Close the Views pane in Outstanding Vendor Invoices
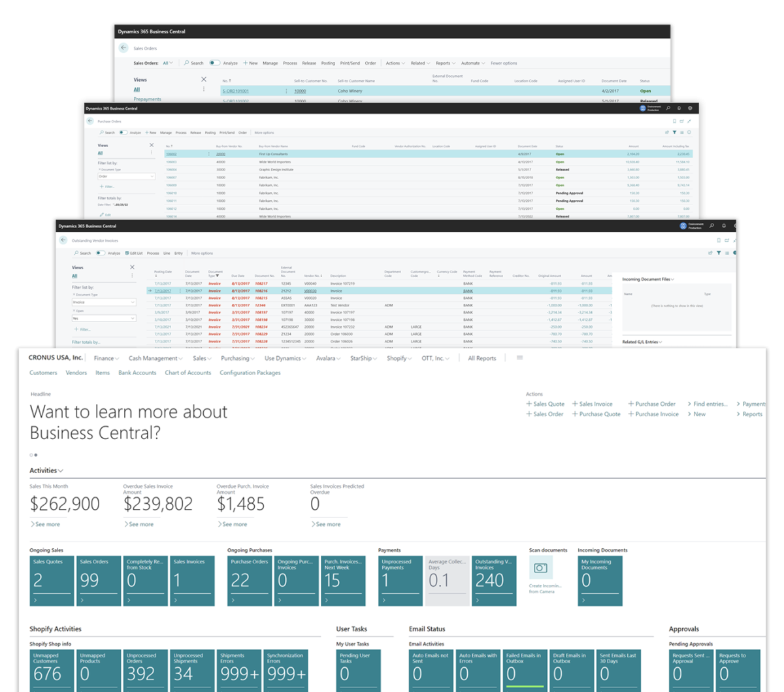 coord(132,267)
